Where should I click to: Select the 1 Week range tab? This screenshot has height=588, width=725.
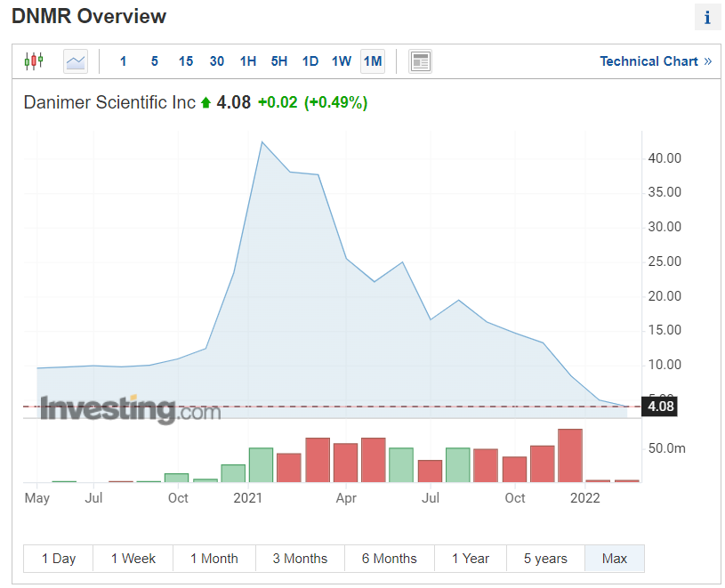coord(133,559)
